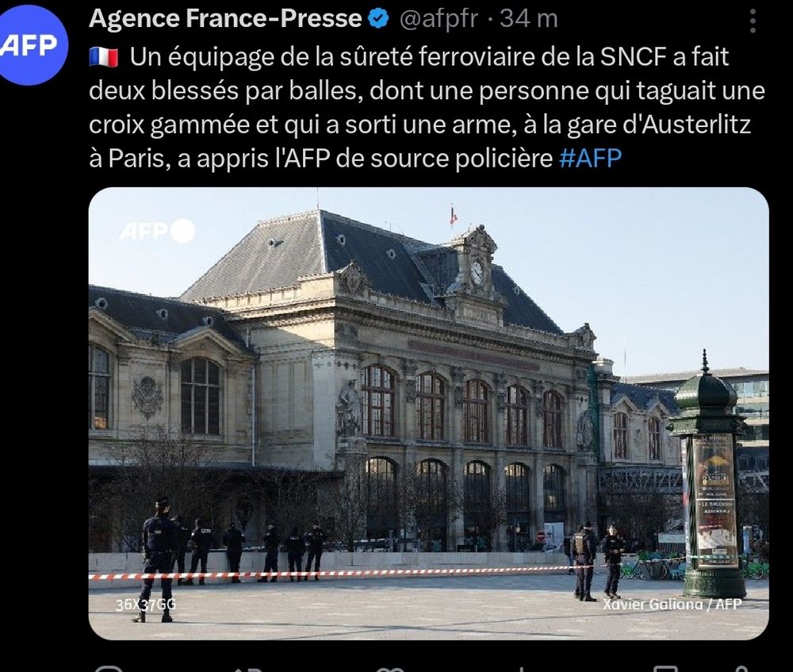This screenshot has height=672, width=793.
Task: Click the 36X37GG photo reference code
Action: pos(145,605)
